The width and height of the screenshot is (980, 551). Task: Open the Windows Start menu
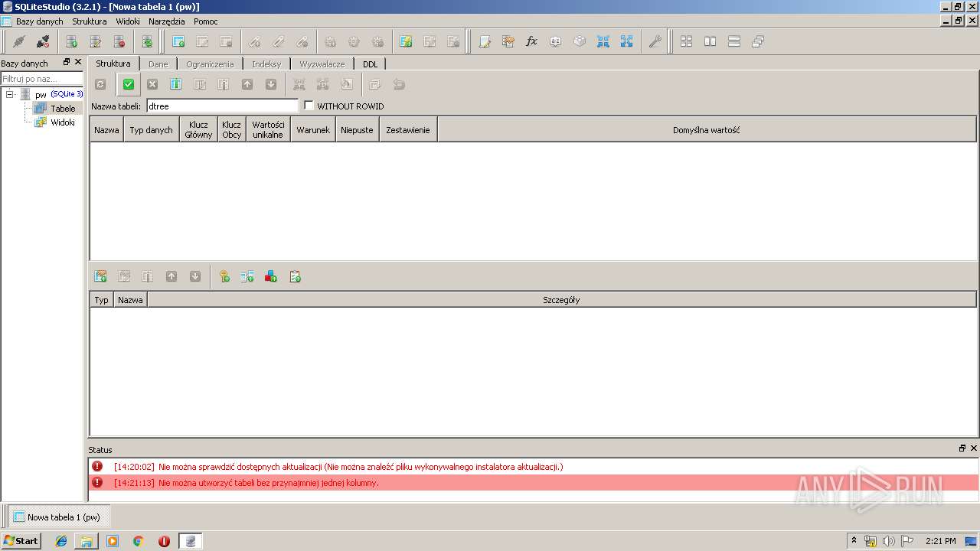click(21, 541)
